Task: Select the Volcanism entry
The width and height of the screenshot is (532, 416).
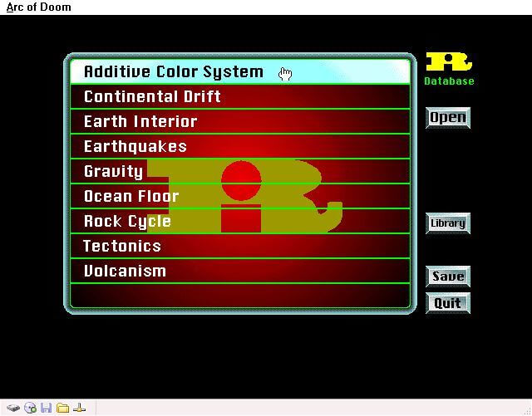Action: (x=240, y=271)
